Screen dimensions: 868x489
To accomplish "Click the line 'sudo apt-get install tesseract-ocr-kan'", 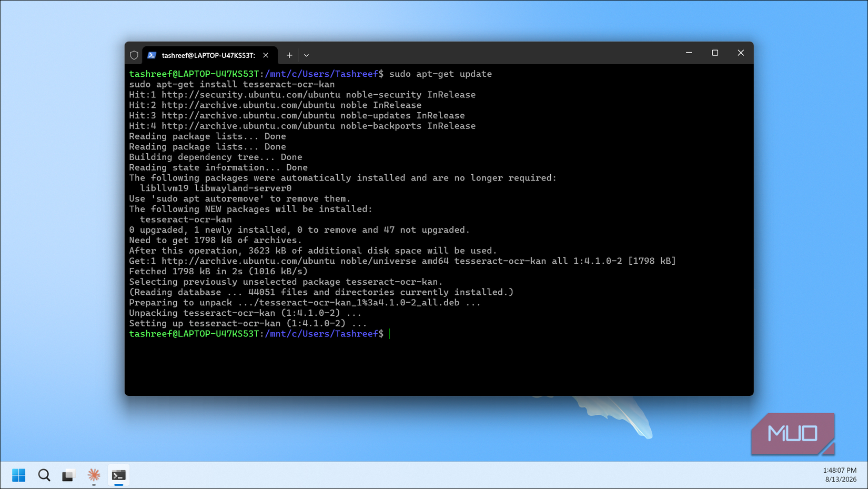I will 232,84.
